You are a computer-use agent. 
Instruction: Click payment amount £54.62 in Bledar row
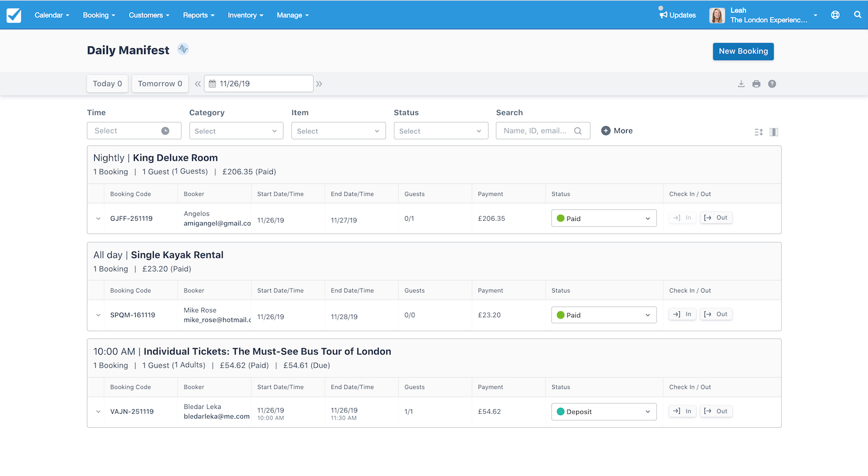(489, 411)
